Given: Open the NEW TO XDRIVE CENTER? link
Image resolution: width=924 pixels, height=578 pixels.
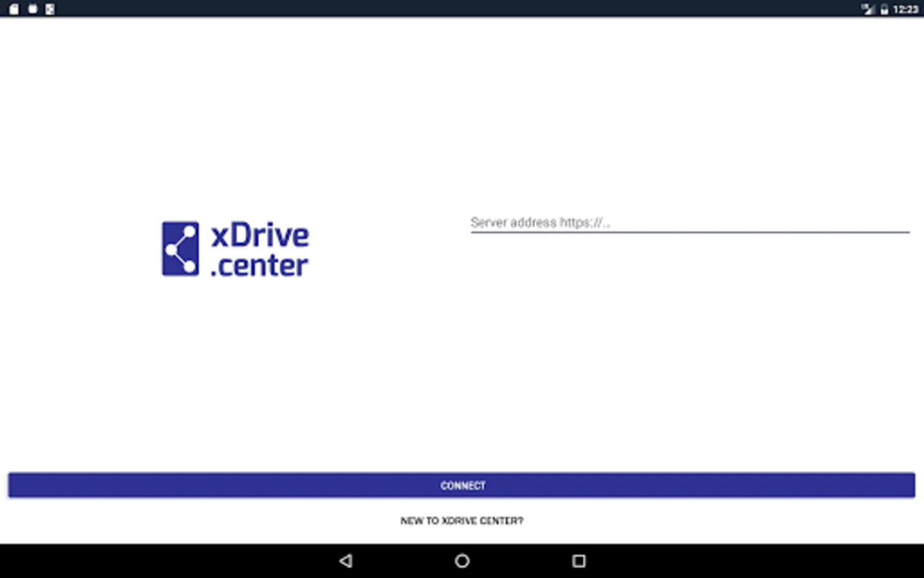Looking at the screenshot, I should [x=461, y=521].
